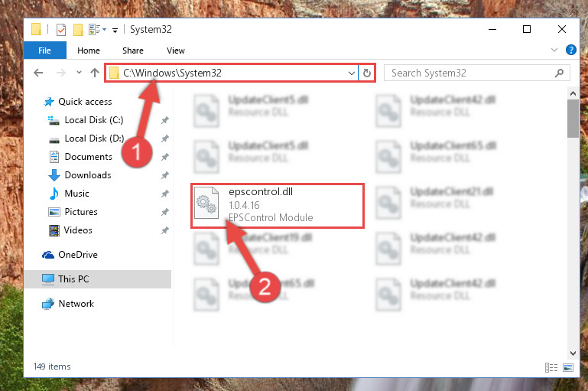Unpin Local Disk (C:) using pin icon
This screenshot has height=391, width=588.
tap(164, 120)
